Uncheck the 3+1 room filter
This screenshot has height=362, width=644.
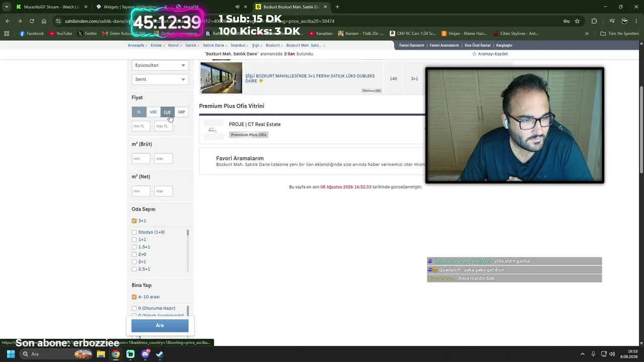coord(134,221)
